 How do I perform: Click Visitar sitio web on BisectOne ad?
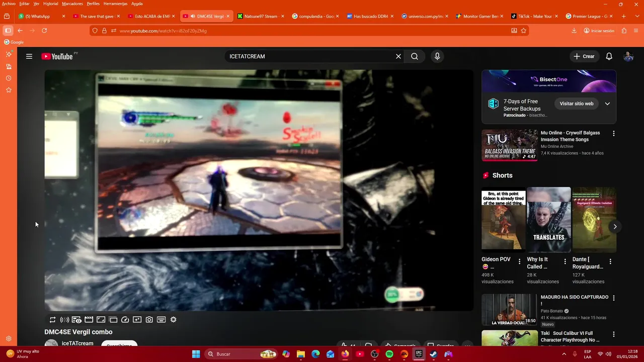click(577, 104)
